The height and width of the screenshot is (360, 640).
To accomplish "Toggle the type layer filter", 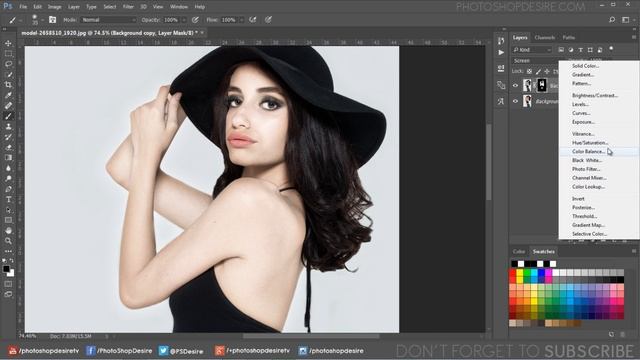I will point(580,50).
